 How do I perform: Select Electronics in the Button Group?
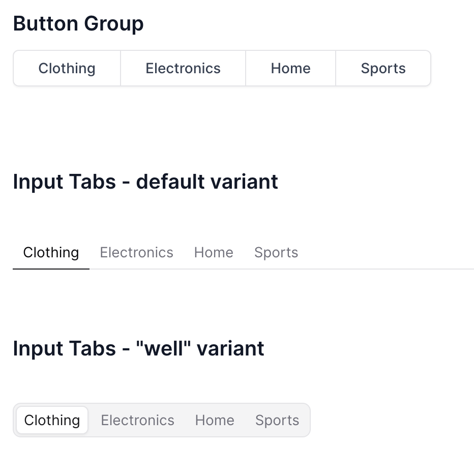click(x=183, y=68)
